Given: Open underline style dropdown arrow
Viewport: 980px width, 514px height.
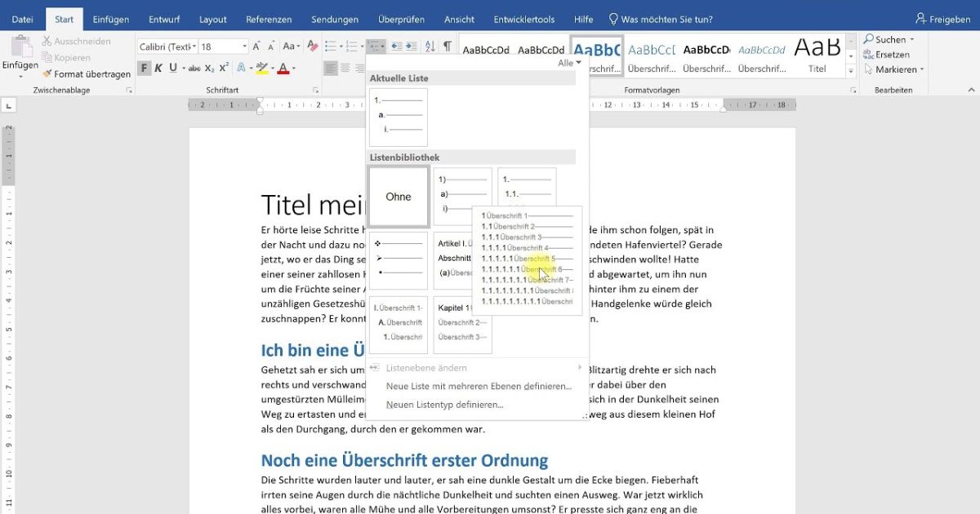Looking at the screenshot, I should pyautogui.click(x=183, y=69).
